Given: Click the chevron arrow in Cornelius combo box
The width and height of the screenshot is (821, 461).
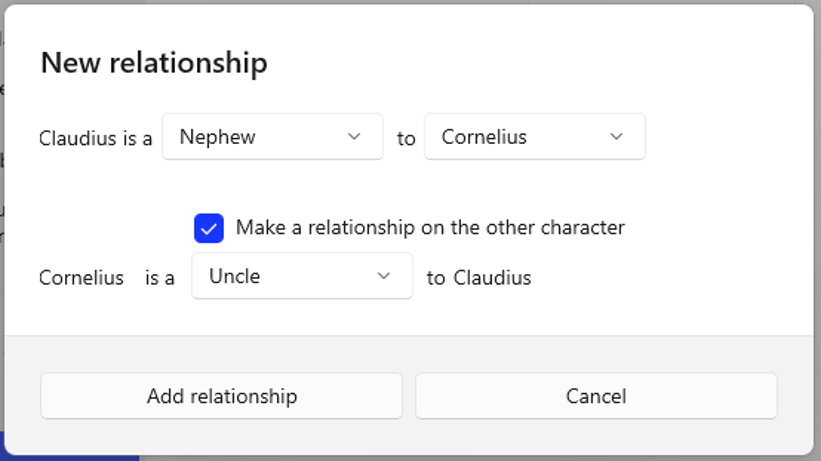Looking at the screenshot, I should [616, 137].
